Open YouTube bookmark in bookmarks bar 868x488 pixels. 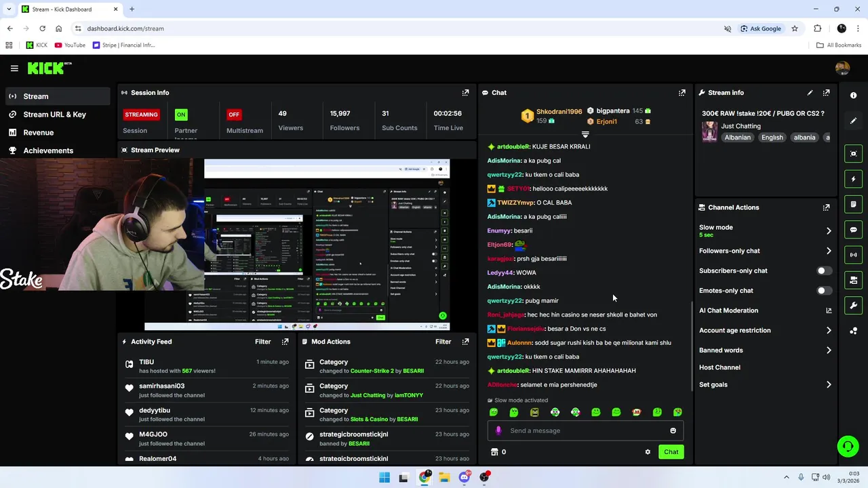[x=70, y=45]
